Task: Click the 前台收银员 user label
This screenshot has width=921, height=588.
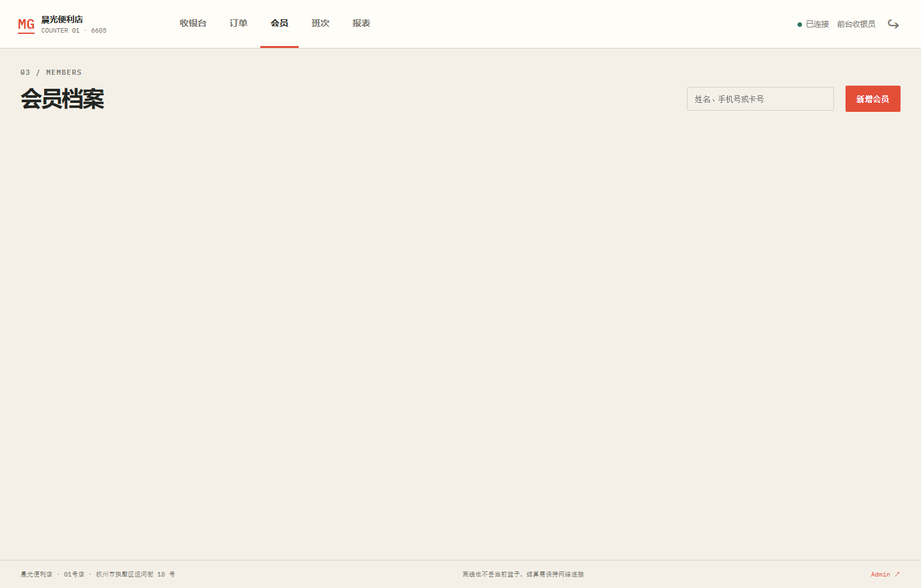Action: coord(856,24)
